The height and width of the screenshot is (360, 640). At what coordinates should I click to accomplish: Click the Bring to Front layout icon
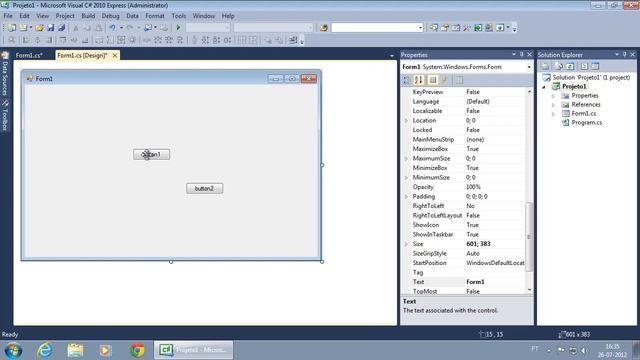(268, 40)
